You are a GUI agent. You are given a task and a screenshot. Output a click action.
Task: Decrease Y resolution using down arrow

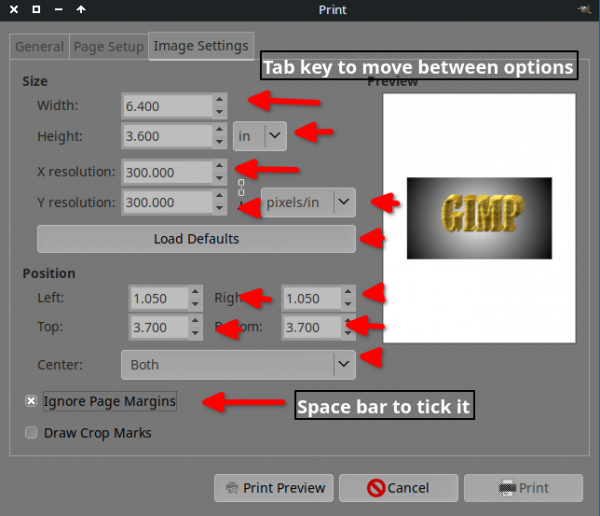pos(219,208)
